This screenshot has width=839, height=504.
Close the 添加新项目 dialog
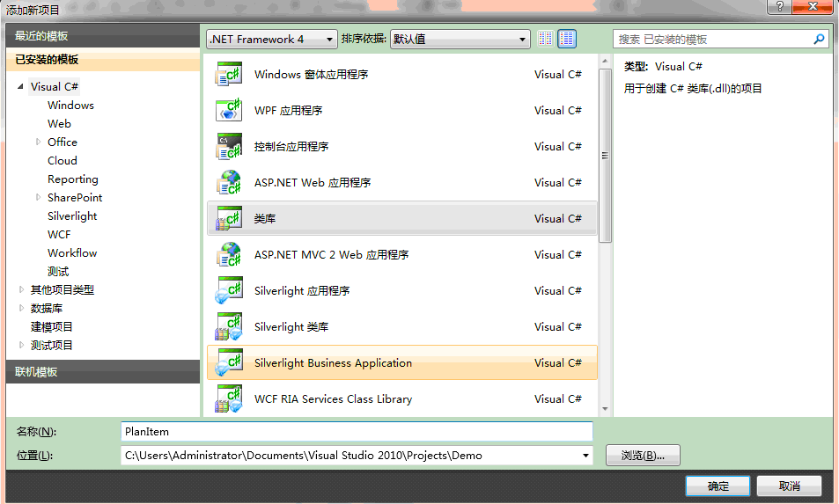813,6
